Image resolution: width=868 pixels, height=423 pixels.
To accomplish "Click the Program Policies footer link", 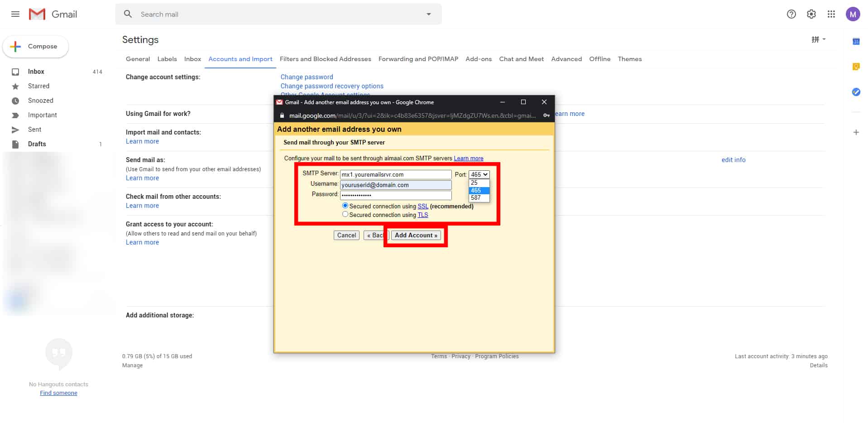I will pyautogui.click(x=497, y=356).
